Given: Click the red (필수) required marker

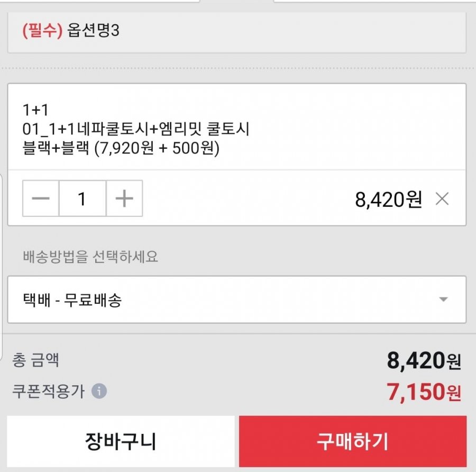Looking at the screenshot, I should point(42,30).
